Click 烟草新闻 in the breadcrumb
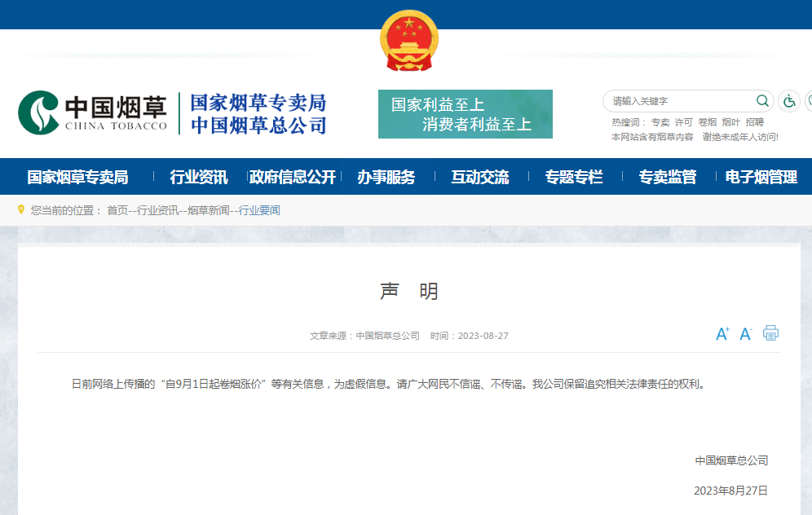Viewport: 812px width, 515px height. (x=208, y=210)
